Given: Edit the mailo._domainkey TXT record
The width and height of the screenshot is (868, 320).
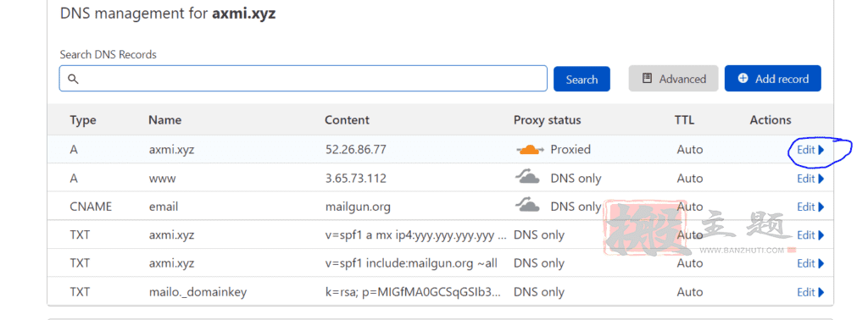Looking at the screenshot, I should point(810,292).
